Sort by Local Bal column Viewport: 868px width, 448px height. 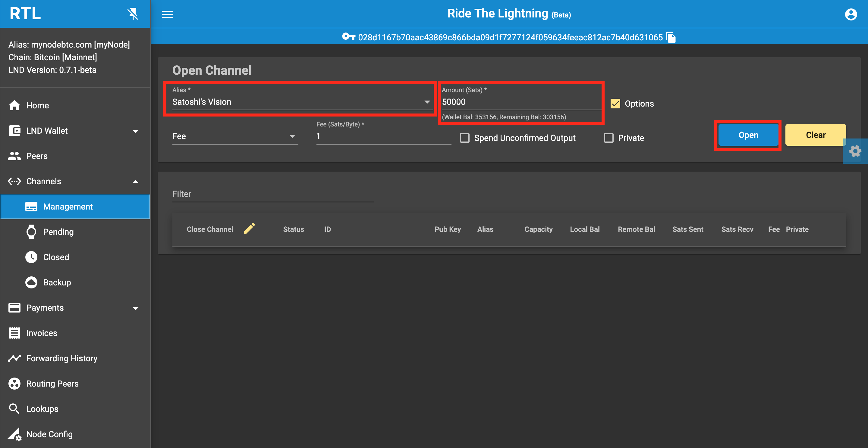pos(585,229)
